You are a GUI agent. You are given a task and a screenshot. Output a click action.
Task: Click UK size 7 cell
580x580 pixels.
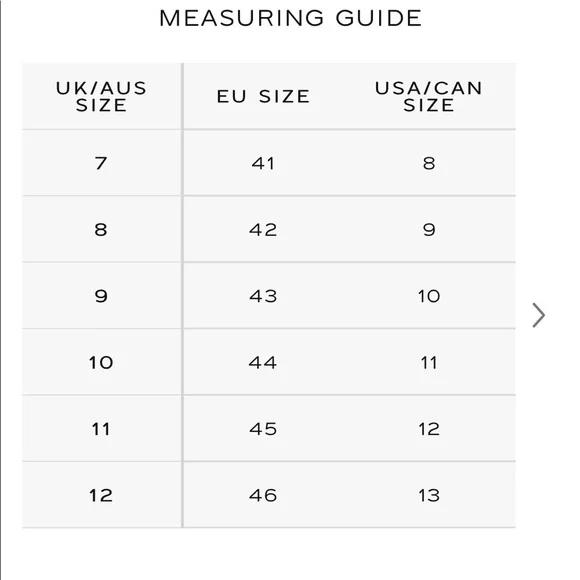click(101, 163)
